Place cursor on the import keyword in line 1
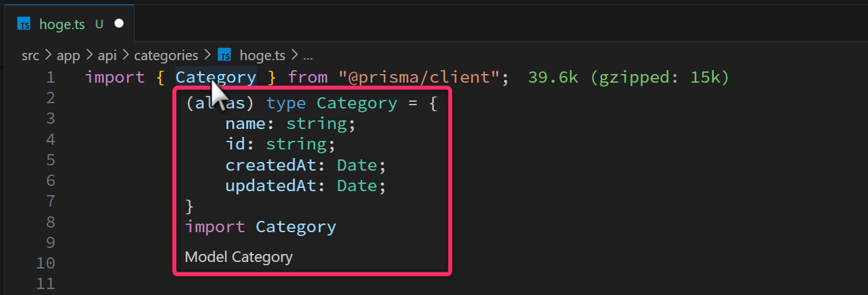The image size is (868, 295). [114, 77]
